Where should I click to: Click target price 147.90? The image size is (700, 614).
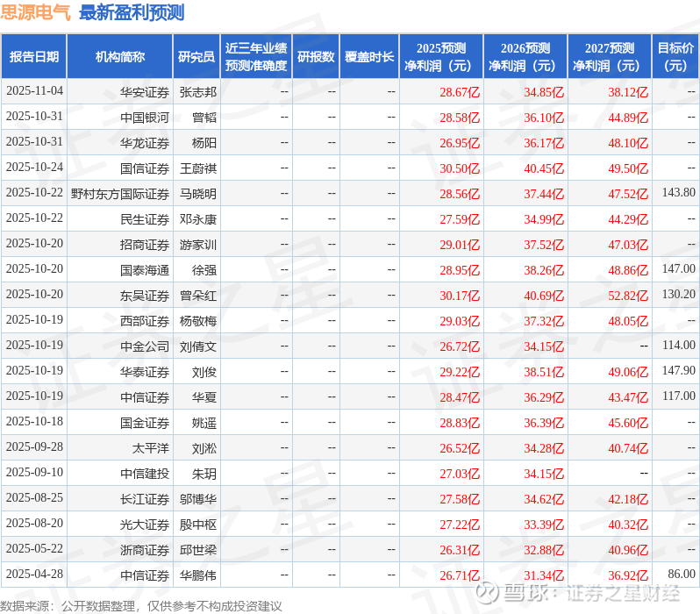679,371
